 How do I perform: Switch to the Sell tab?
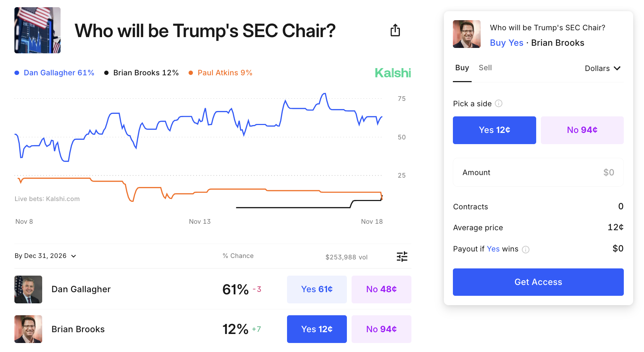tap(485, 68)
